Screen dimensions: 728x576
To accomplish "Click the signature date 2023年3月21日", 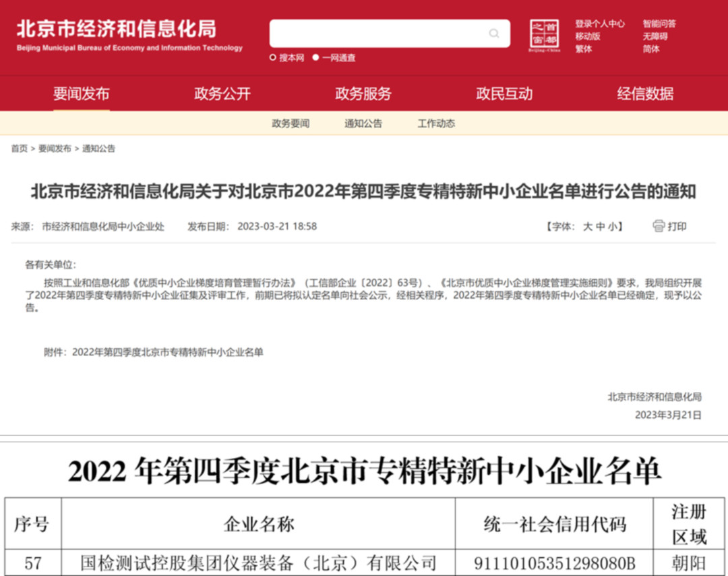I will click(668, 415).
